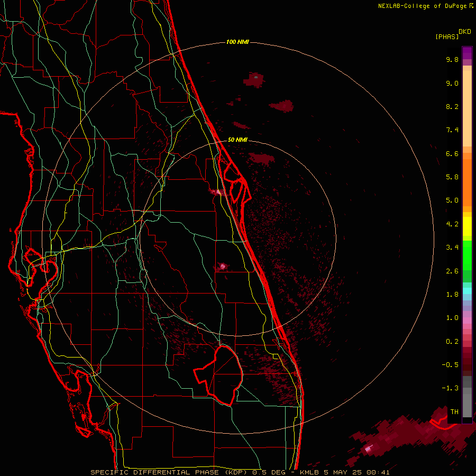
Task: Click the [PHAS] legend title
Action: tap(447, 36)
